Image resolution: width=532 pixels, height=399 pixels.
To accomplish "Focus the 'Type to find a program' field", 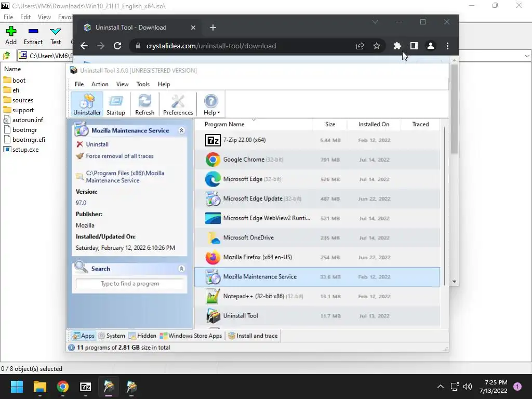I will (130, 284).
